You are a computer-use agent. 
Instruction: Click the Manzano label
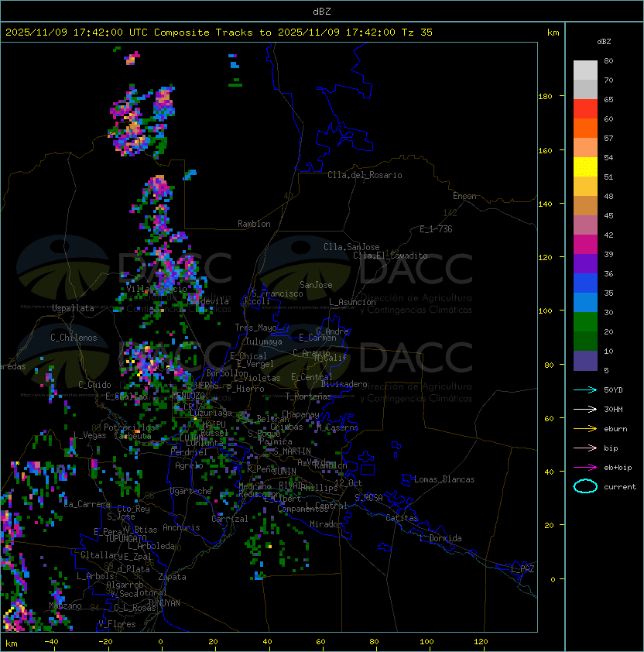(65, 606)
